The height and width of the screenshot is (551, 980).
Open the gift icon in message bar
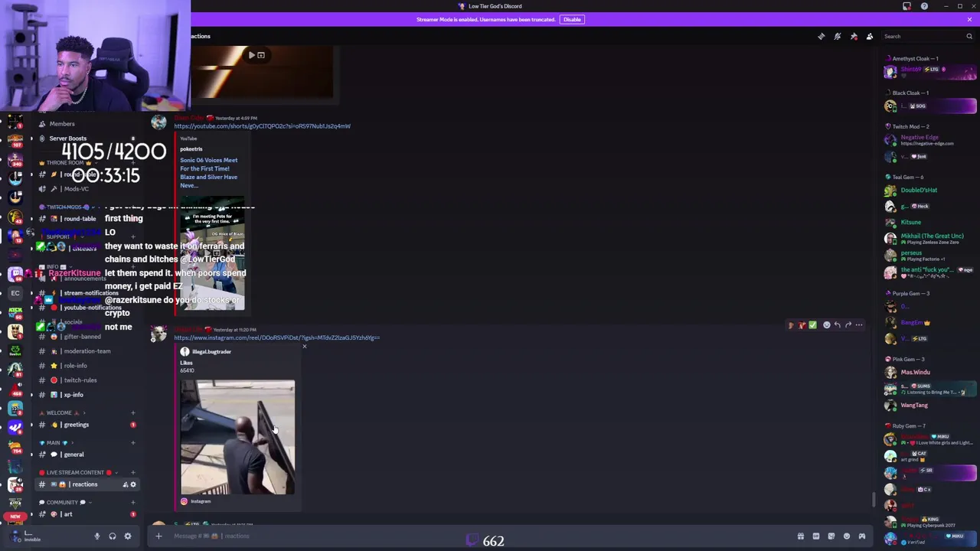[801, 536]
